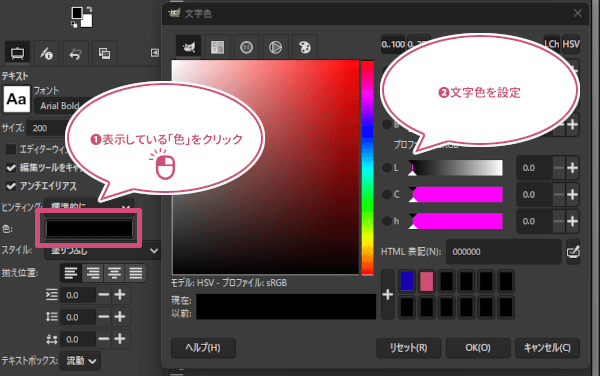Click the リセット(R) button
The width and height of the screenshot is (600, 376).
coord(408,348)
